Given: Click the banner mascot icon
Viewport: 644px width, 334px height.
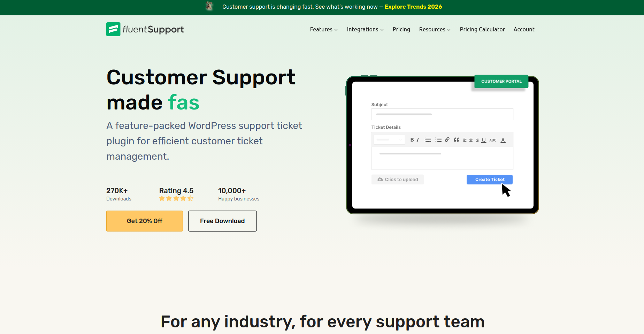Looking at the screenshot, I should click(x=209, y=6).
